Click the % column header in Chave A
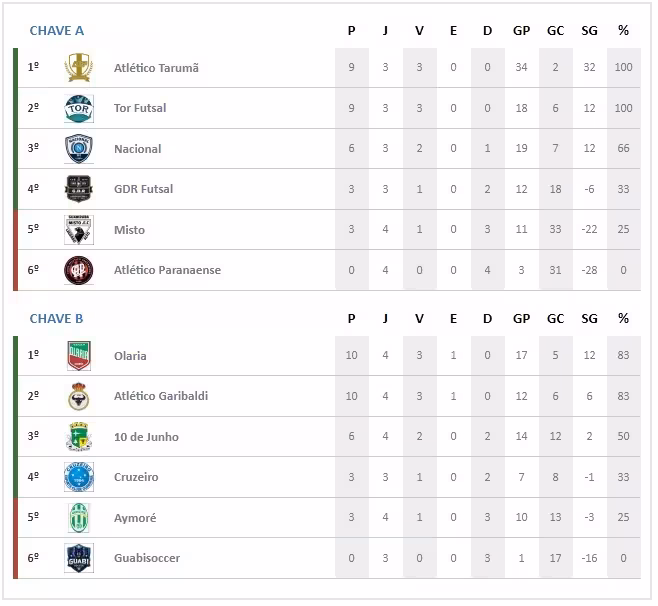 click(x=624, y=31)
